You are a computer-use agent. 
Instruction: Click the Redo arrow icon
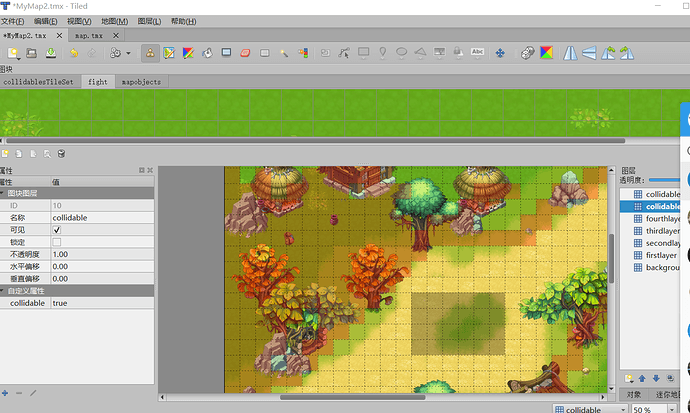[x=92, y=53]
